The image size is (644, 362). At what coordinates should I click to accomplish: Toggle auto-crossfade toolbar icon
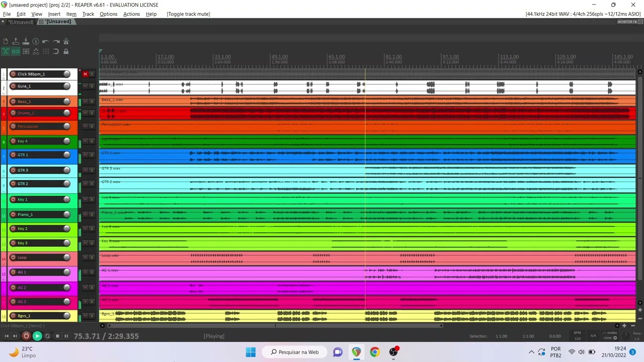point(6,51)
